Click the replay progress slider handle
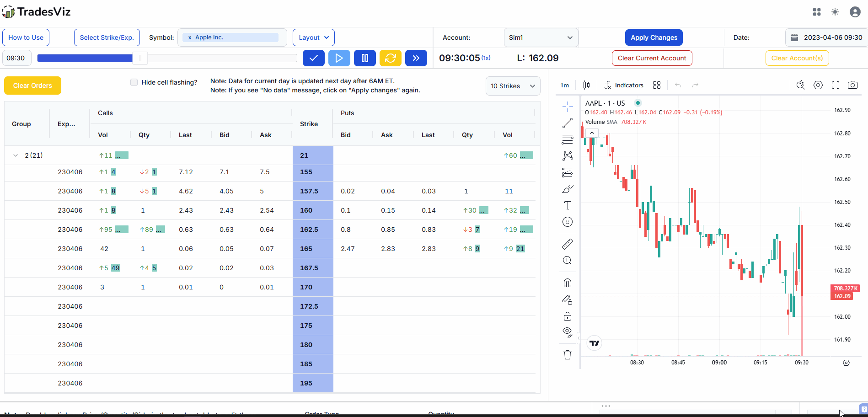Viewport: 868px width, 417px height. point(140,58)
